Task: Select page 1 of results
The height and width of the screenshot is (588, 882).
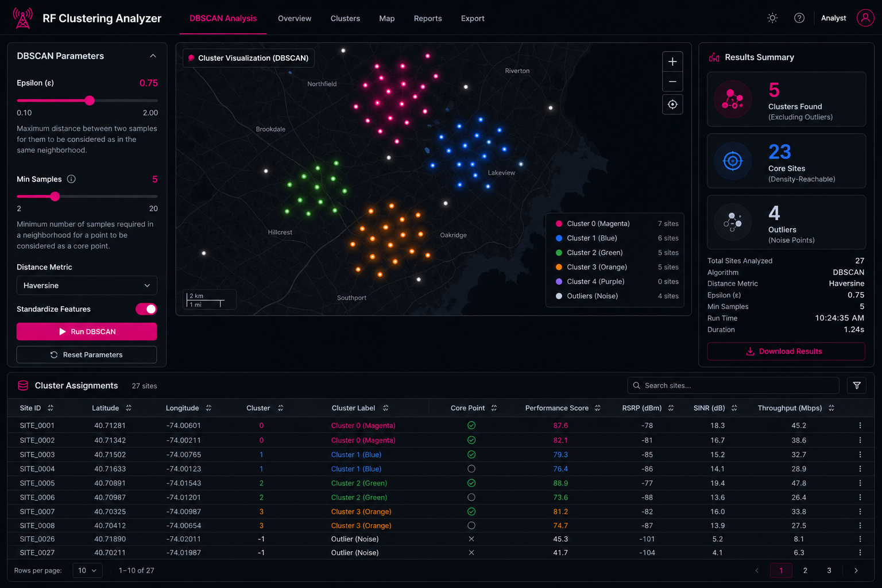Action: [781, 570]
